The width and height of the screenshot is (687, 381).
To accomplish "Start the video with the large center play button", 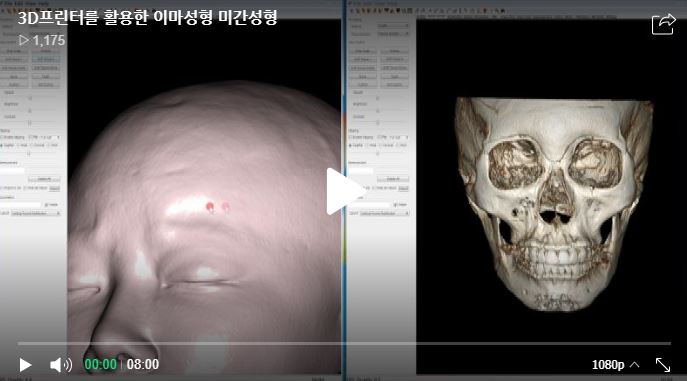I will [344, 191].
